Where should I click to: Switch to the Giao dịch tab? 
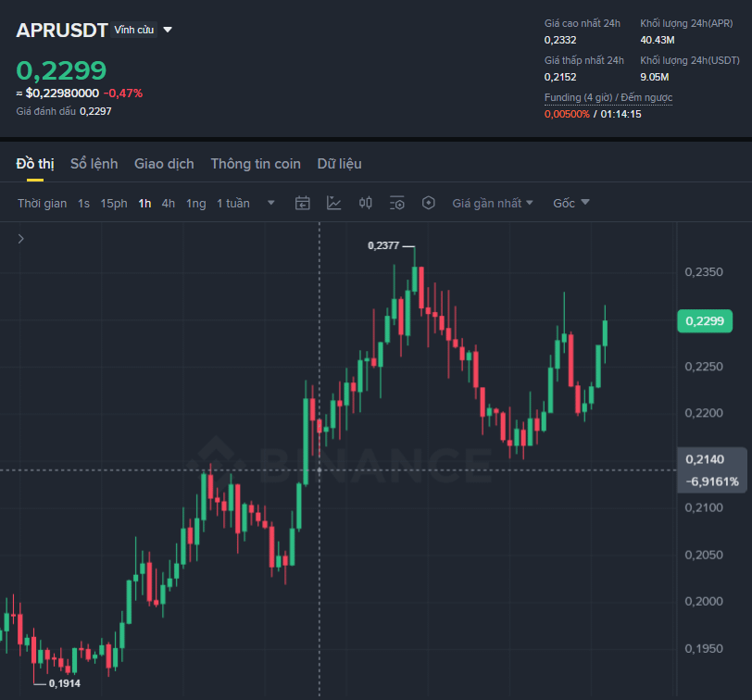click(x=164, y=164)
